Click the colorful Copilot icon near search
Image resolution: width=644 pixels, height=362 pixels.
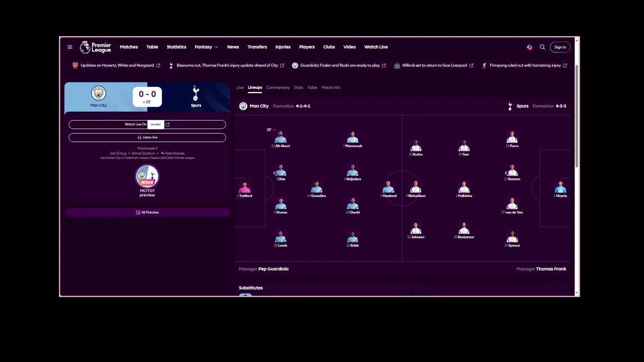(x=529, y=47)
